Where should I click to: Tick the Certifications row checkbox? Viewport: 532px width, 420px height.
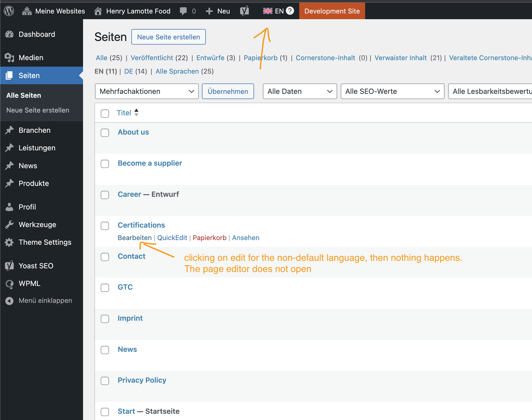pos(105,226)
